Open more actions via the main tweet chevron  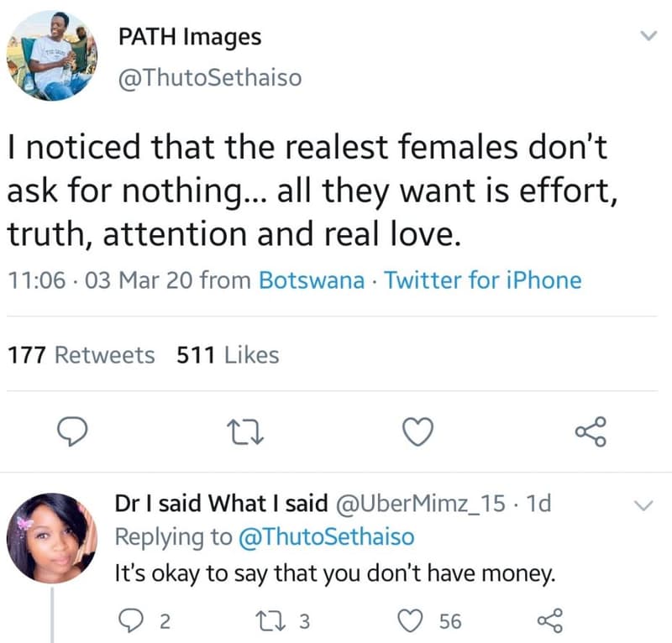(648, 35)
